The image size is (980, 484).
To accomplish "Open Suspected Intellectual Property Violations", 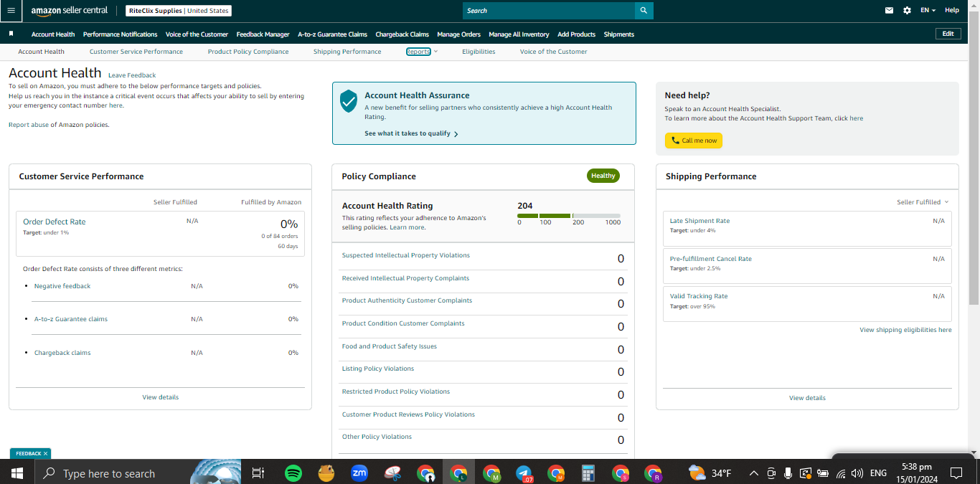I will pyautogui.click(x=406, y=255).
